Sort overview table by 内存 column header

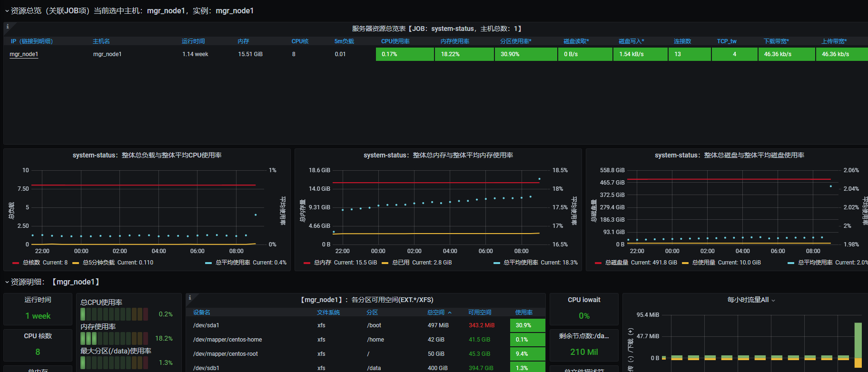(x=243, y=41)
